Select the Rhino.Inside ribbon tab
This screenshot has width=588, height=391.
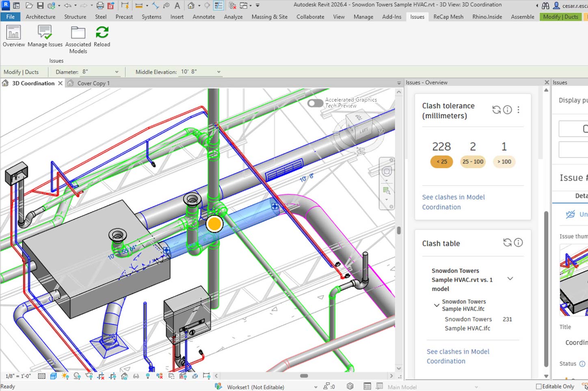[487, 17]
